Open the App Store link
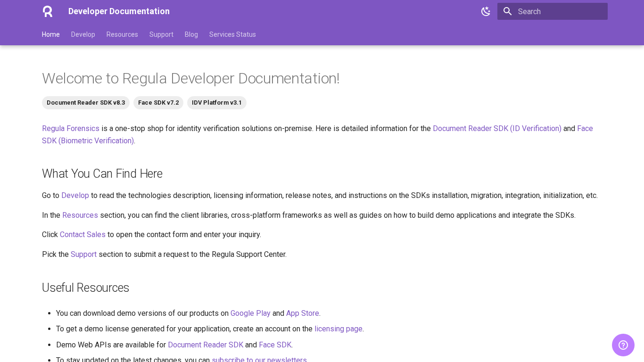Image resolution: width=644 pixels, height=362 pixels. 302,313
